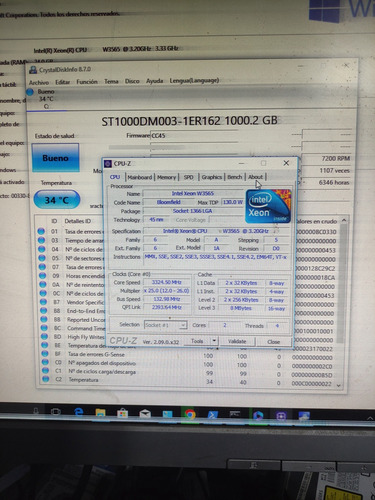
Task: Click the Validate button in CPU-Z
Action: [x=237, y=341]
